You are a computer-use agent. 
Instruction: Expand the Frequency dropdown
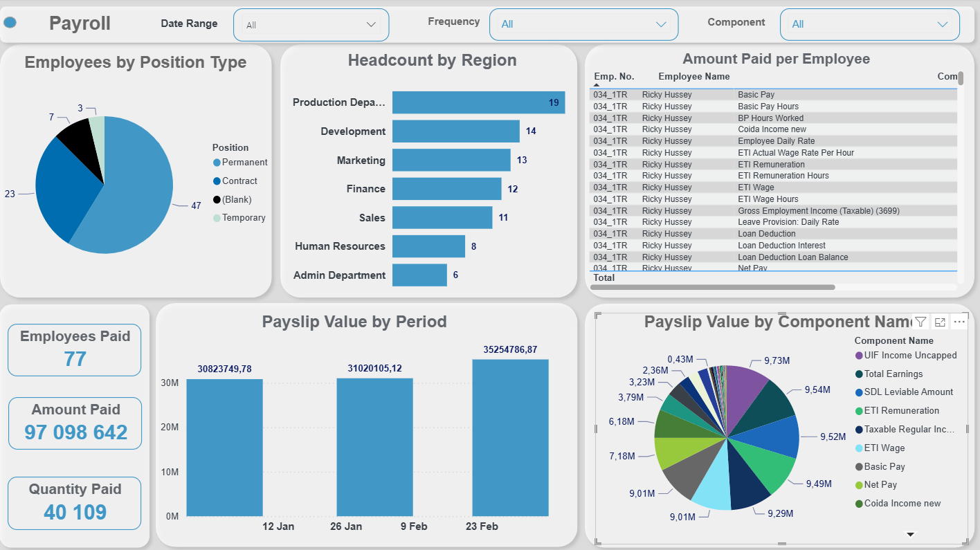[x=583, y=25]
